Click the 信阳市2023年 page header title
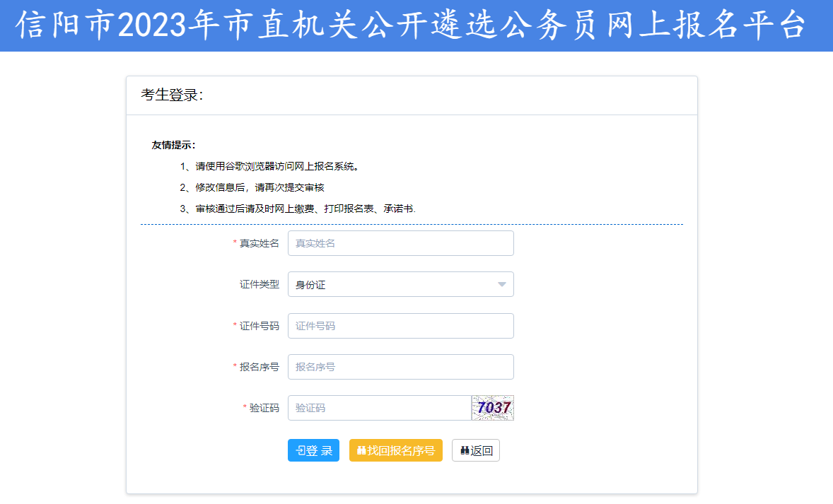Image resolution: width=833 pixels, height=504 pixels. tap(411, 26)
